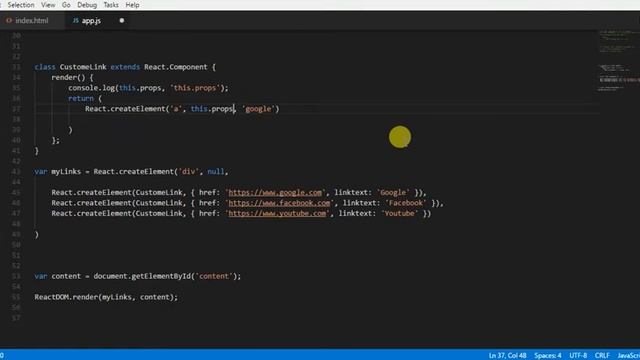Open the Go menu

66,5
